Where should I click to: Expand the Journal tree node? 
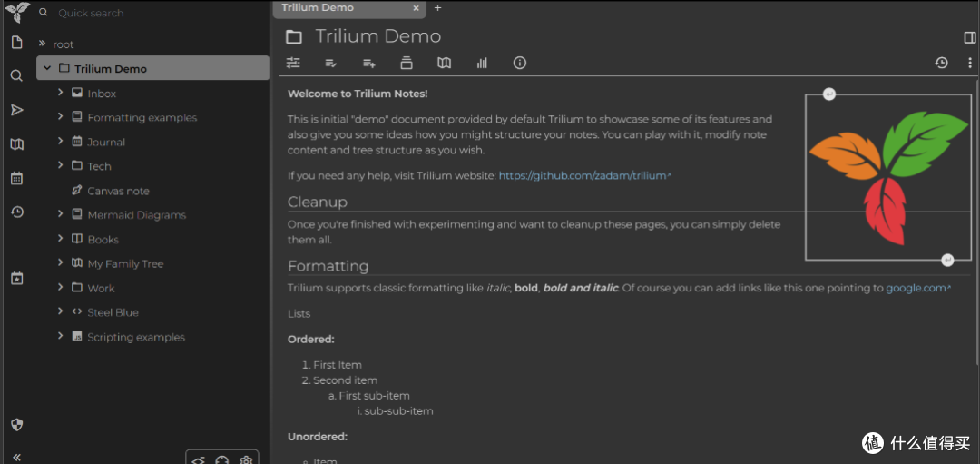pos(60,142)
